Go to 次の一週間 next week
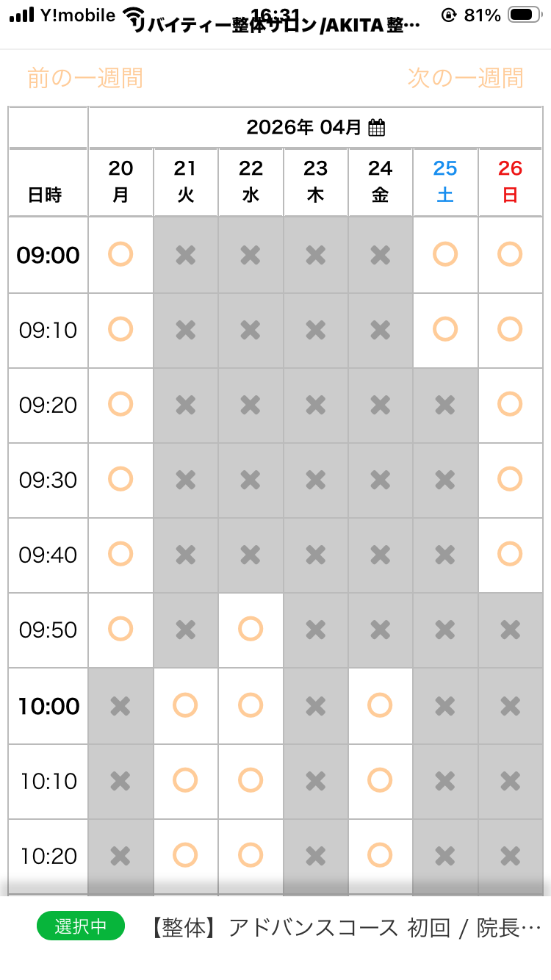551x980 pixels. [465, 78]
